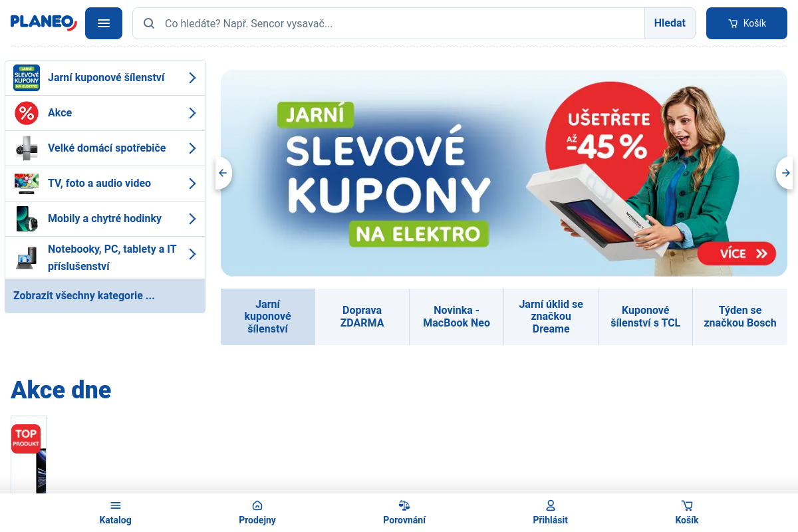Open Košík in the bottom navigation bar
This screenshot has height=532, width=798.
coord(687,506)
